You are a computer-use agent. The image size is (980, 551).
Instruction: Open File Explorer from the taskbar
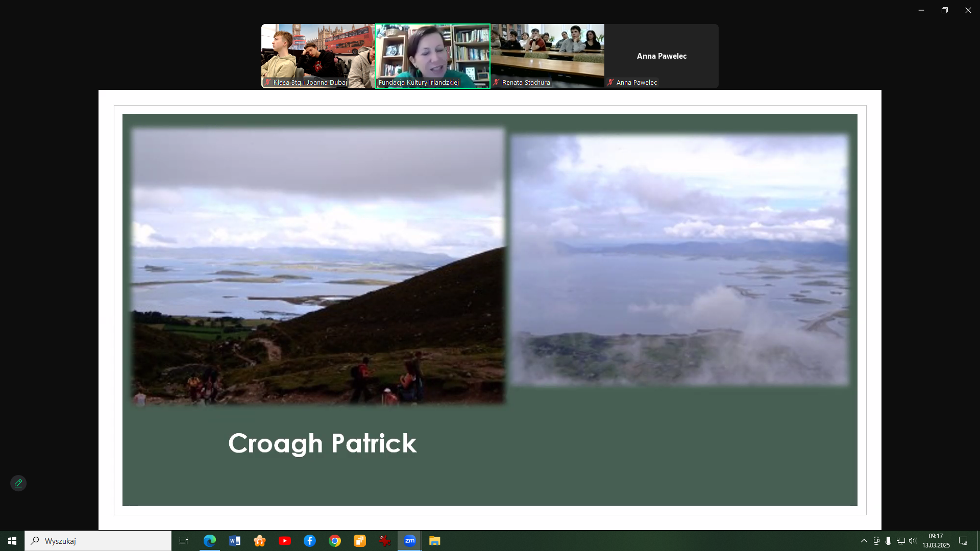click(435, 541)
